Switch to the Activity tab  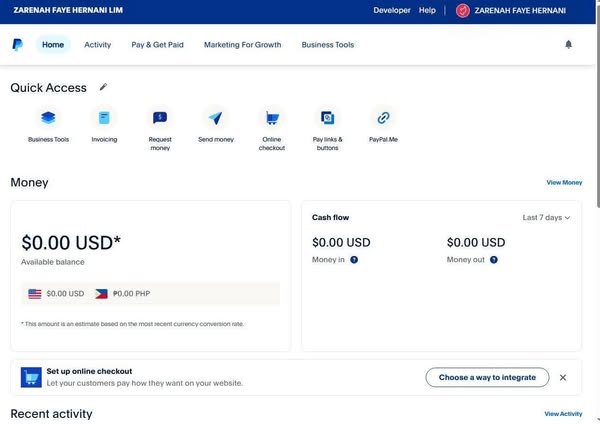coord(98,45)
